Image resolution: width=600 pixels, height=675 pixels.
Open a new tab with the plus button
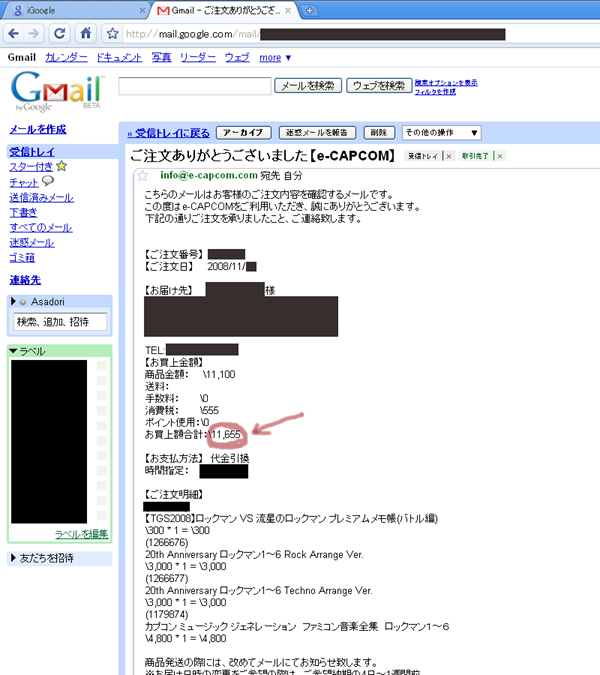point(309,11)
